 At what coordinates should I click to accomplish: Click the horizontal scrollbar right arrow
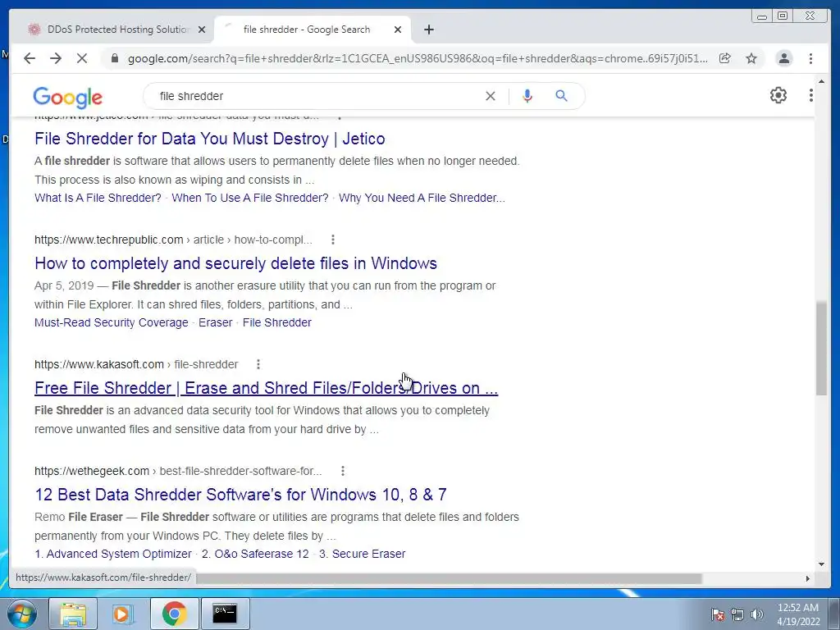[808, 578]
